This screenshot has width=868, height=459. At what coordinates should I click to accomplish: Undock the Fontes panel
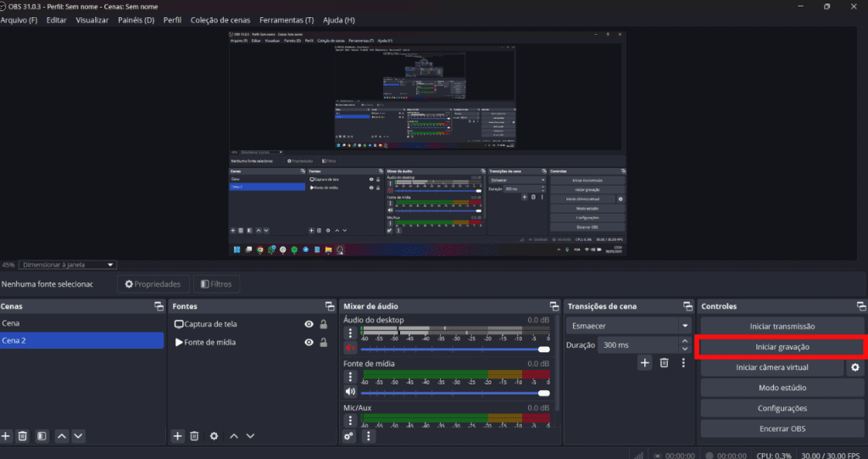pyautogui.click(x=330, y=306)
